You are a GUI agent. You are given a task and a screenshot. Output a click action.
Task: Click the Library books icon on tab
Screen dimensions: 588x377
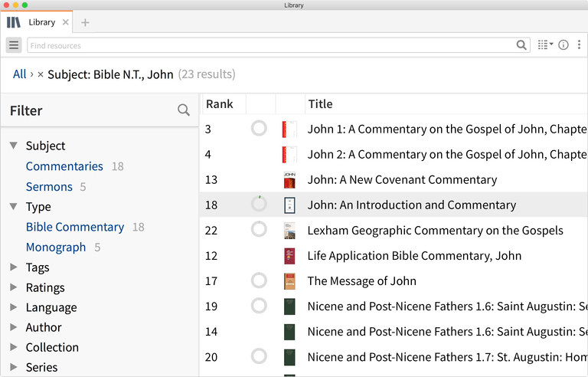click(14, 22)
